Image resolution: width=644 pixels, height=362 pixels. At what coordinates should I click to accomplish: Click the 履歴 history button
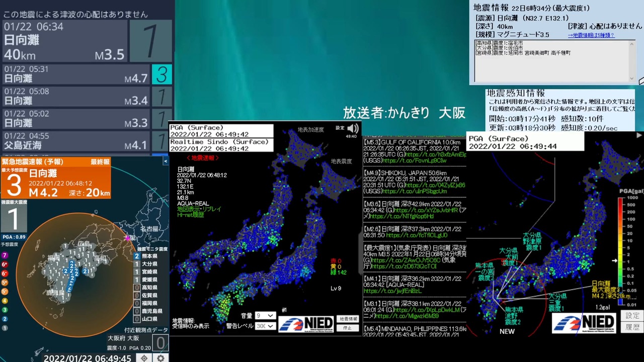632,327
